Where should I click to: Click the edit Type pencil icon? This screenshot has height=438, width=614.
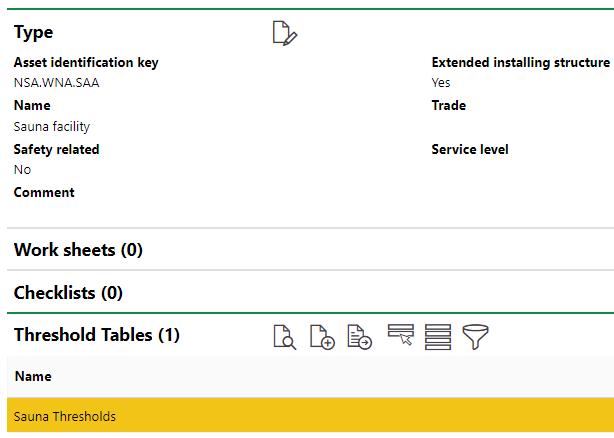tap(285, 34)
